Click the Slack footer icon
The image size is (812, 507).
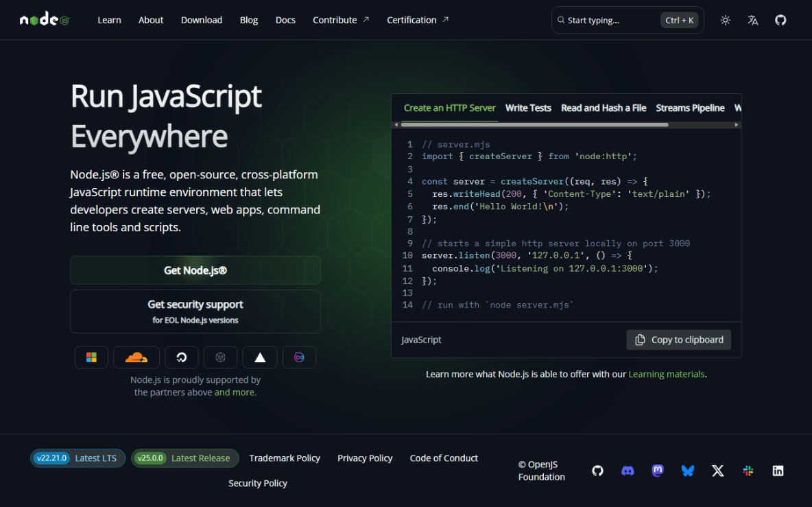coord(748,471)
